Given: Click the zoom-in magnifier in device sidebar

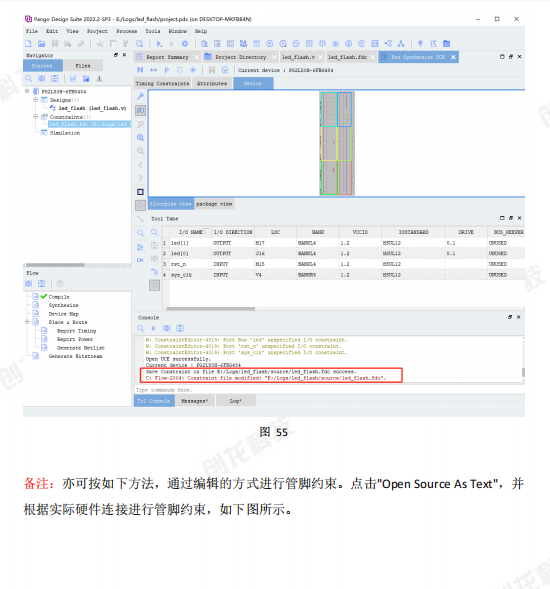Looking at the screenshot, I should 141,137.
